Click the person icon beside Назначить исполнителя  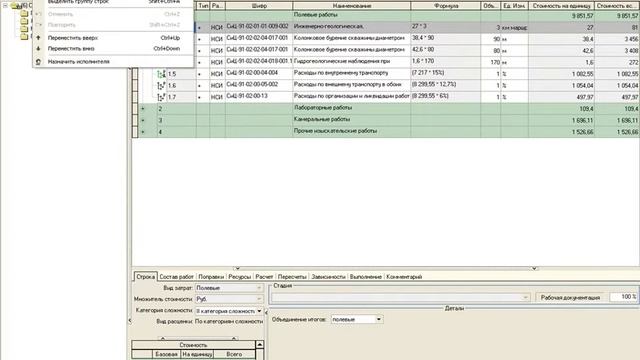pyautogui.click(x=38, y=62)
